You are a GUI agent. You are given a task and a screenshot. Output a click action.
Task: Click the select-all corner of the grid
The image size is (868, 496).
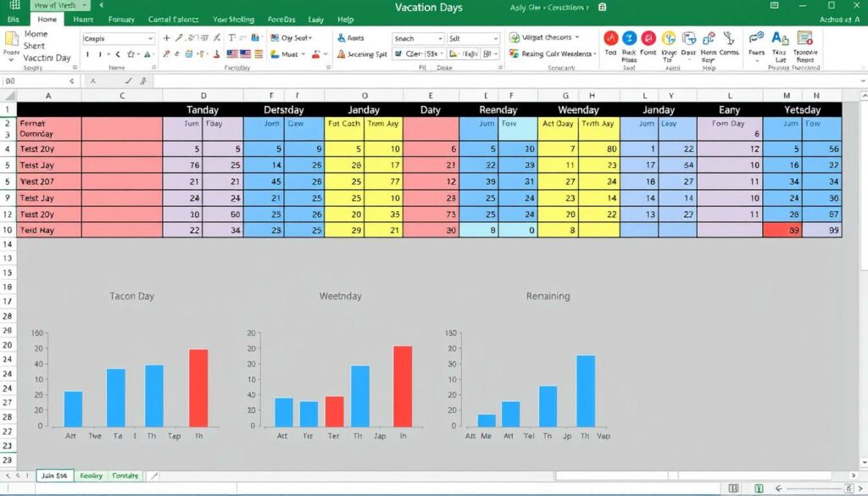(x=8, y=96)
